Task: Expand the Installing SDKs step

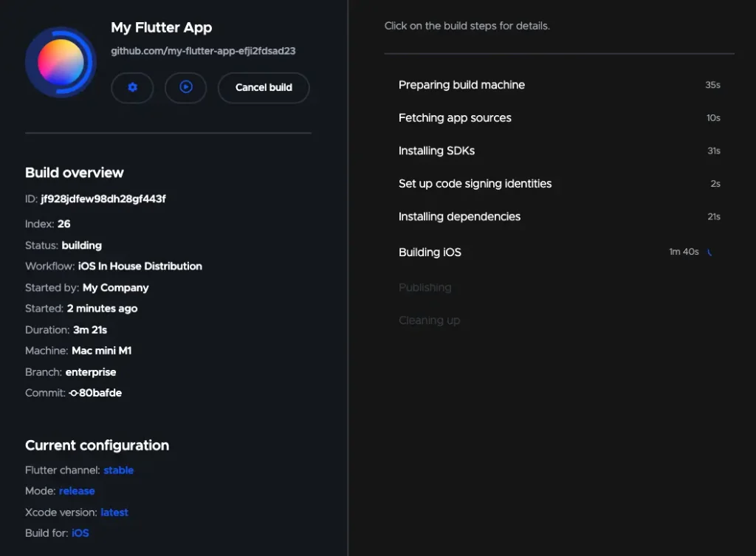Action: [436, 151]
